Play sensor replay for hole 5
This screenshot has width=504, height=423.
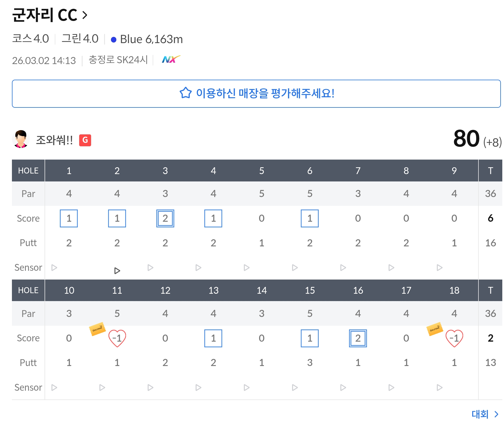pyautogui.click(x=247, y=268)
